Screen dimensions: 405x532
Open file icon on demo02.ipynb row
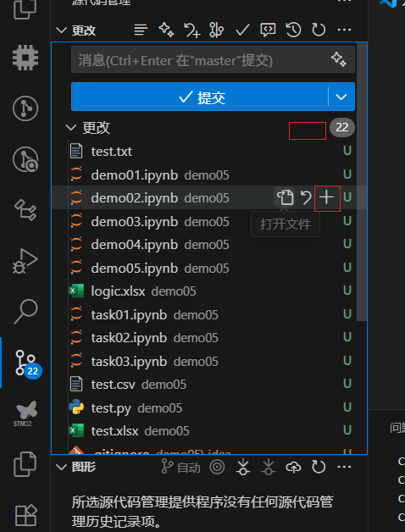tap(286, 197)
